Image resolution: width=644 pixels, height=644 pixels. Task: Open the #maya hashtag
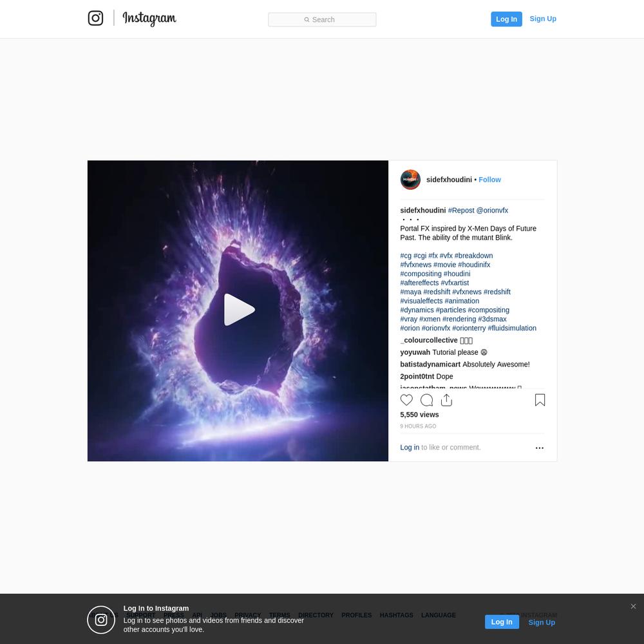pos(411,292)
